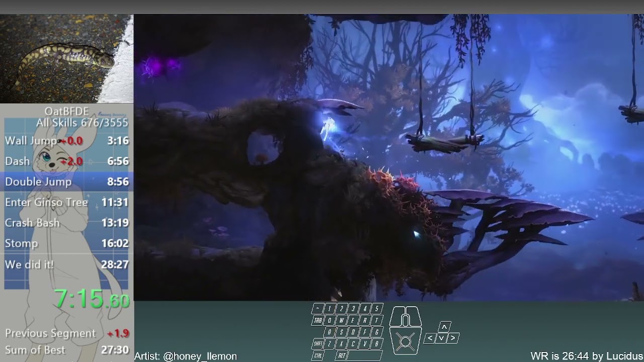Click the tilde key on keyboard overlay
Image resolution: width=644 pixels, height=362 pixels.
pyautogui.click(x=317, y=308)
